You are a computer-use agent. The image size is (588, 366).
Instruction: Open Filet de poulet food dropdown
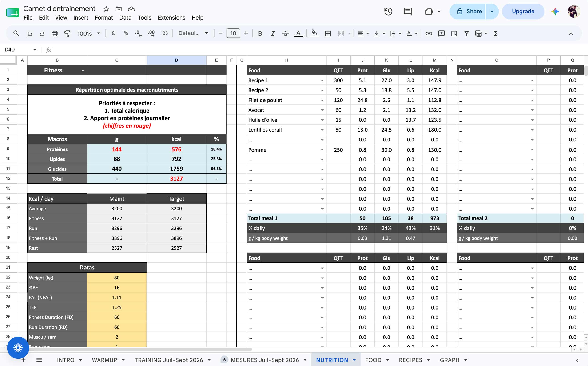(x=322, y=100)
